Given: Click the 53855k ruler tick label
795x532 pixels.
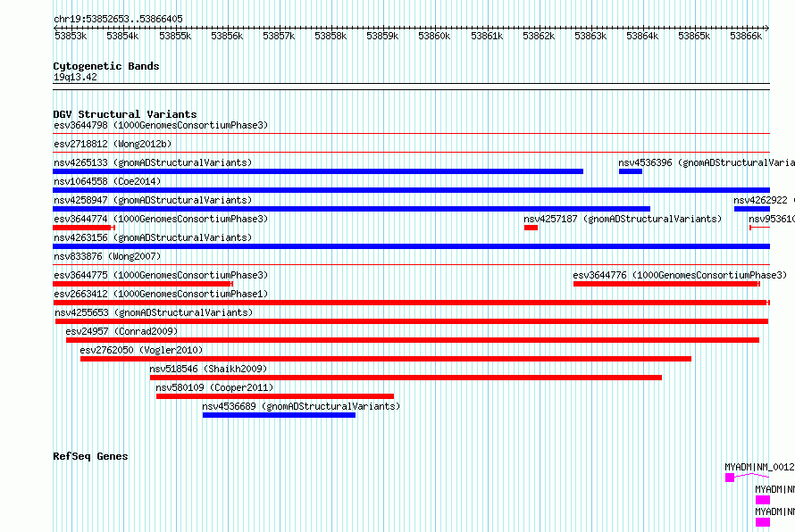Looking at the screenshot, I should point(175,36).
